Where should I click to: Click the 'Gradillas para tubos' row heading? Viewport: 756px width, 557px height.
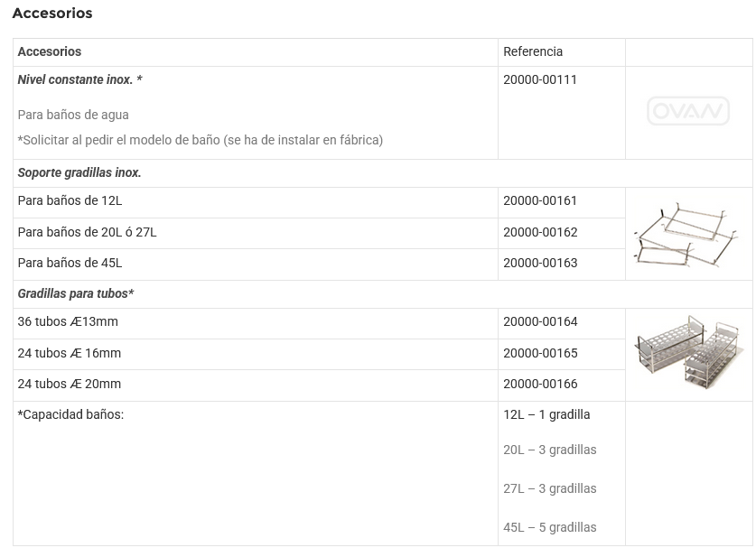point(76,293)
